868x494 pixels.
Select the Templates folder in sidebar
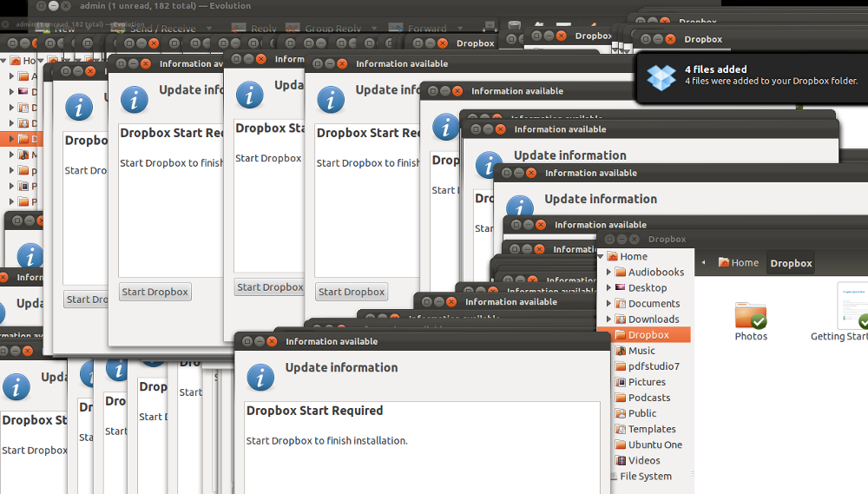point(646,429)
